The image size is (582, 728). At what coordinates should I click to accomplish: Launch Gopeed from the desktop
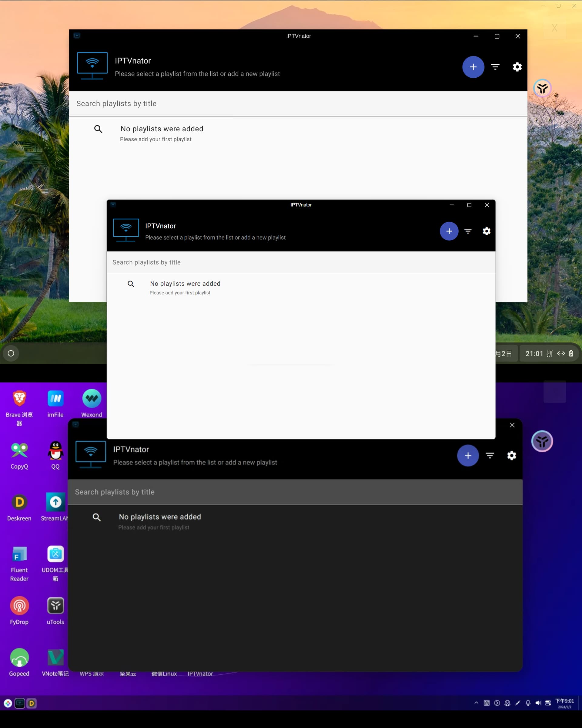[19, 658]
